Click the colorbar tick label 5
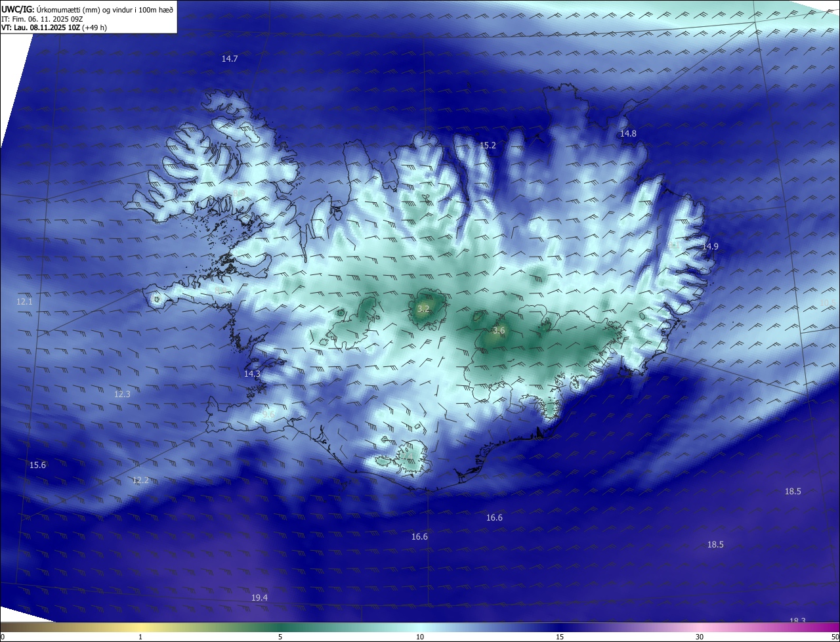 pos(280,637)
